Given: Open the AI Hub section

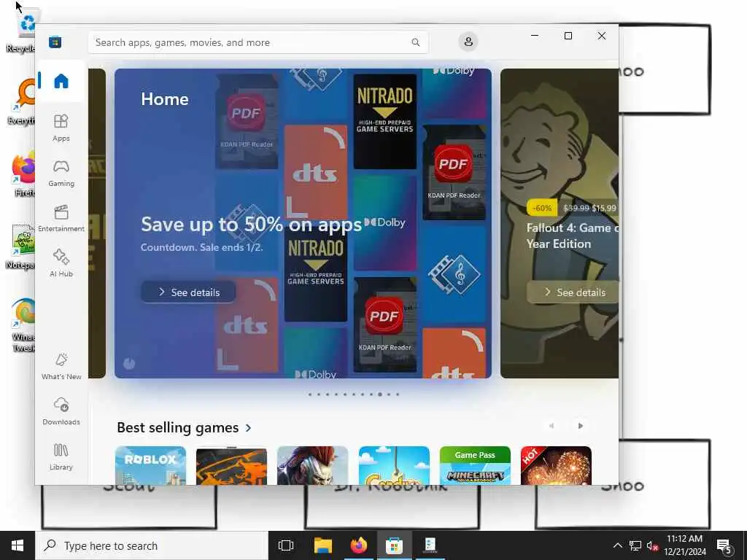Looking at the screenshot, I should (x=61, y=263).
